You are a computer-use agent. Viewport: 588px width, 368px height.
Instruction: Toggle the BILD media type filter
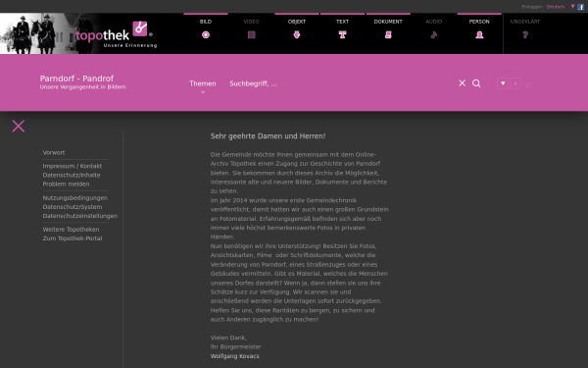[x=206, y=29]
